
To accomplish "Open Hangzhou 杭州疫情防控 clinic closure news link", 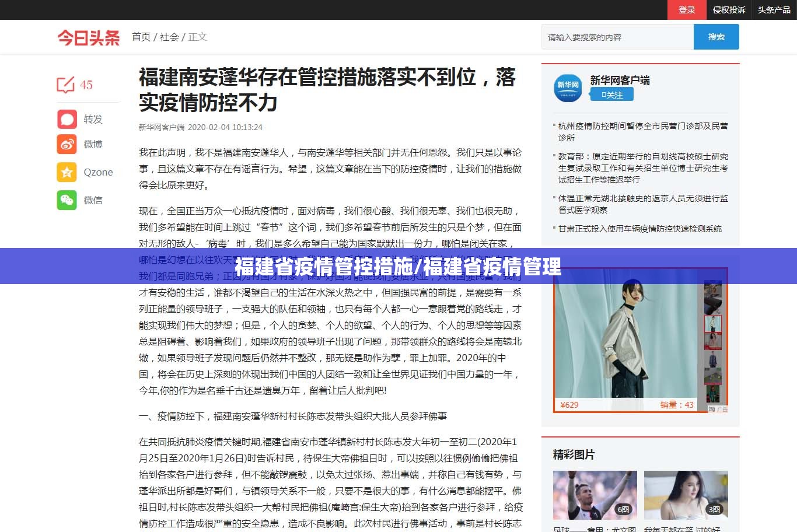I will (x=642, y=131).
